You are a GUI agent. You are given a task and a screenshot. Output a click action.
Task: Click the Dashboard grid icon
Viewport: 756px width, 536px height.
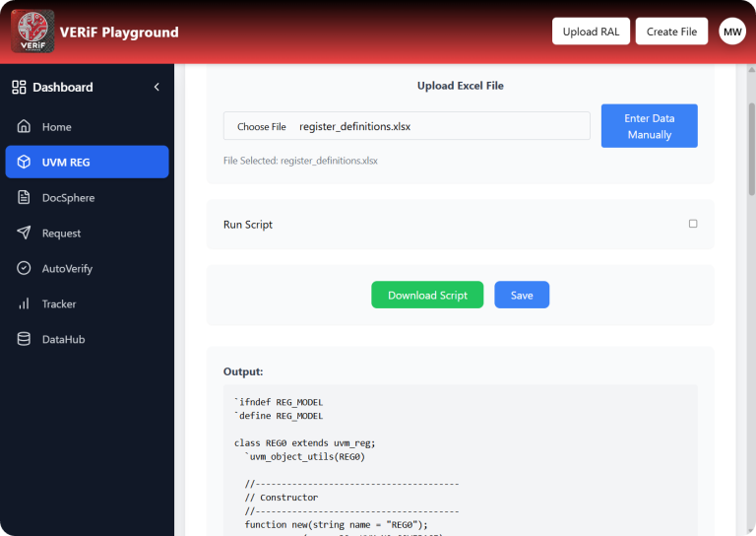pyautogui.click(x=19, y=88)
